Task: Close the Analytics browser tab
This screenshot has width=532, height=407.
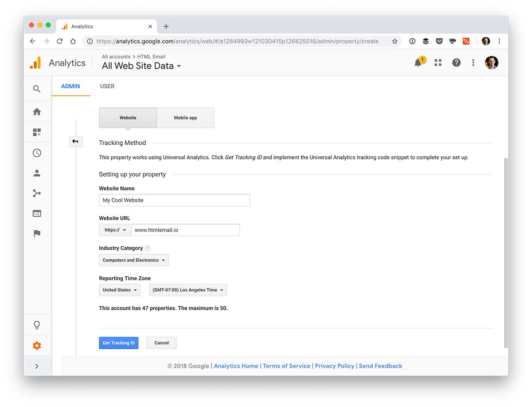Action: pyautogui.click(x=150, y=27)
